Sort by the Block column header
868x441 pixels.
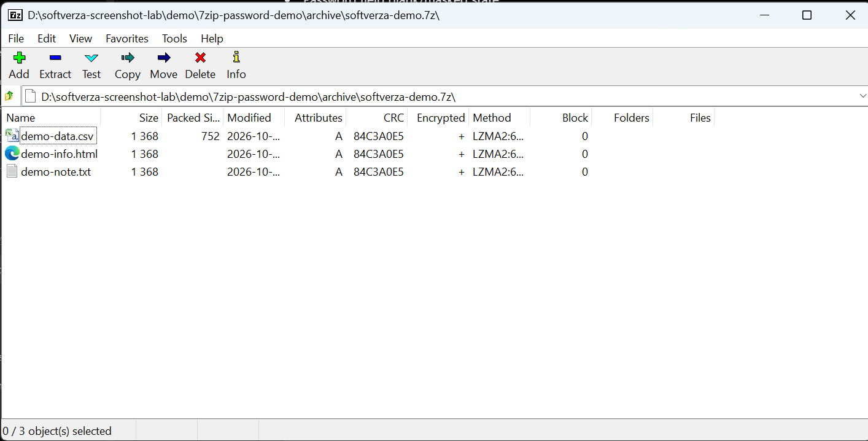[x=561, y=117]
